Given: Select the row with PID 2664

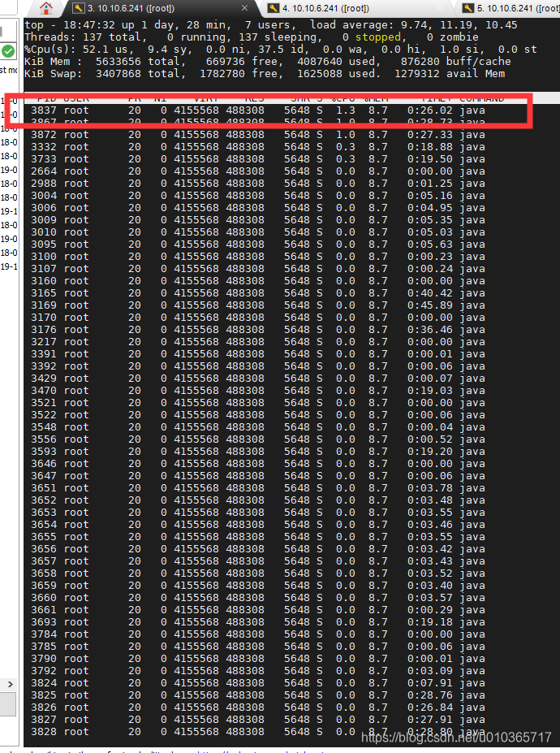Looking at the screenshot, I should pyautogui.click(x=258, y=171).
